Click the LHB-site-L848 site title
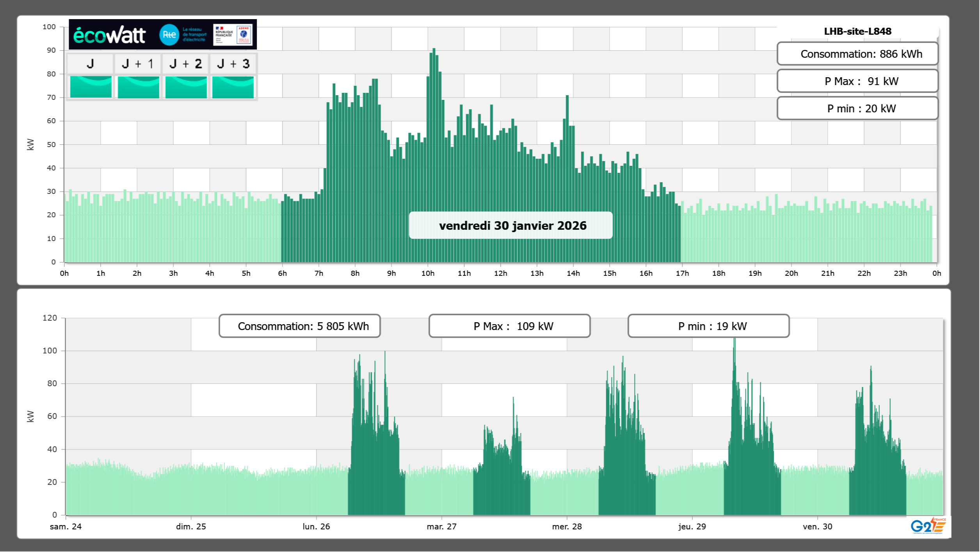 857,31
